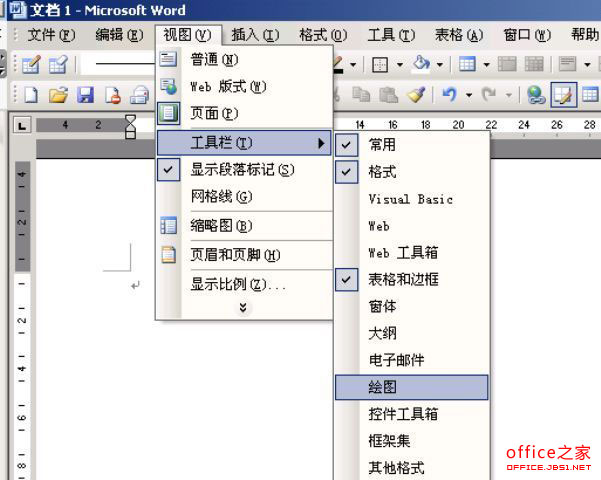
Task: Open 显示比例 zoom dialog
Action: point(244,284)
